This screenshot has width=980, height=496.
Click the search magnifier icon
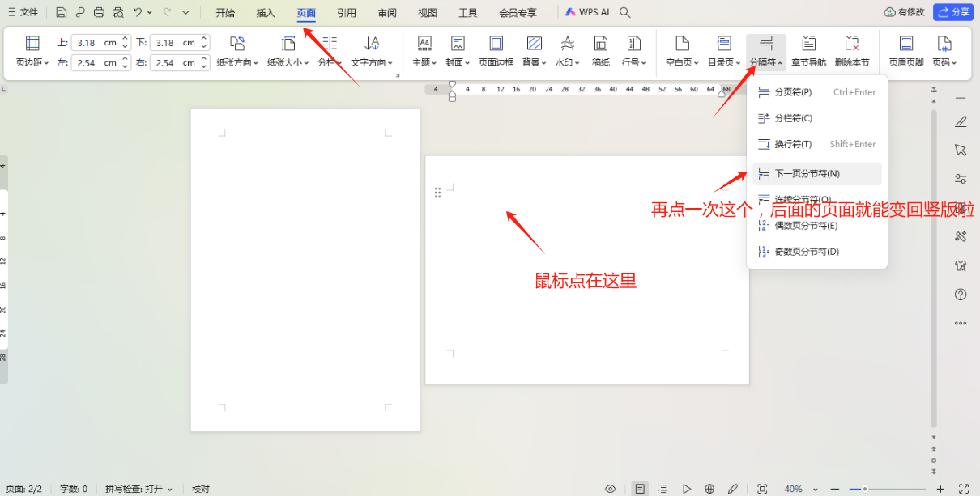pyautogui.click(x=625, y=12)
